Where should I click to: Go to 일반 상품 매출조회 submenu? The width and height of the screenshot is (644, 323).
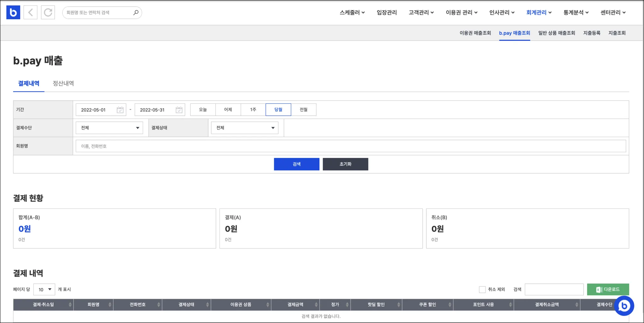557,33
